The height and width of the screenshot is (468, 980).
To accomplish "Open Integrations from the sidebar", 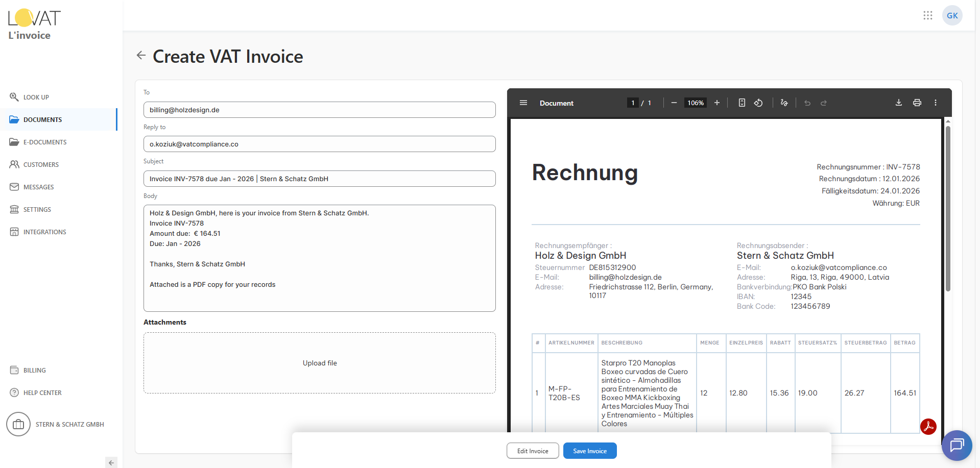I will coord(44,232).
